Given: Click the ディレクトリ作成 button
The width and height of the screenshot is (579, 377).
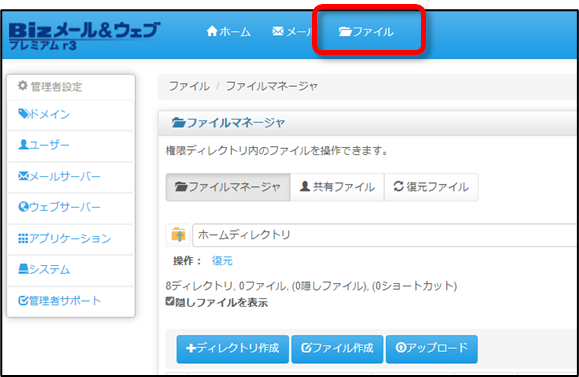Looking at the screenshot, I should [233, 349].
